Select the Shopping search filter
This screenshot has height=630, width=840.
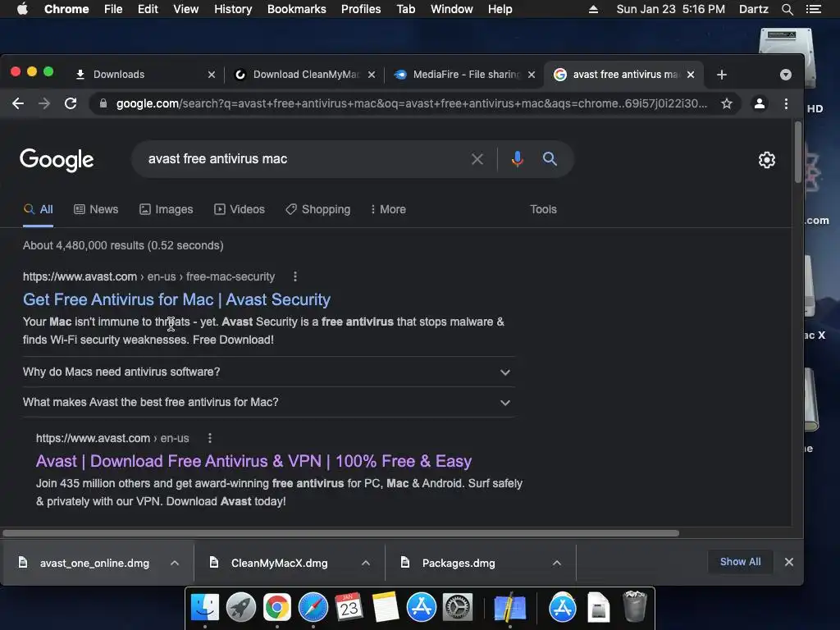pos(318,209)
